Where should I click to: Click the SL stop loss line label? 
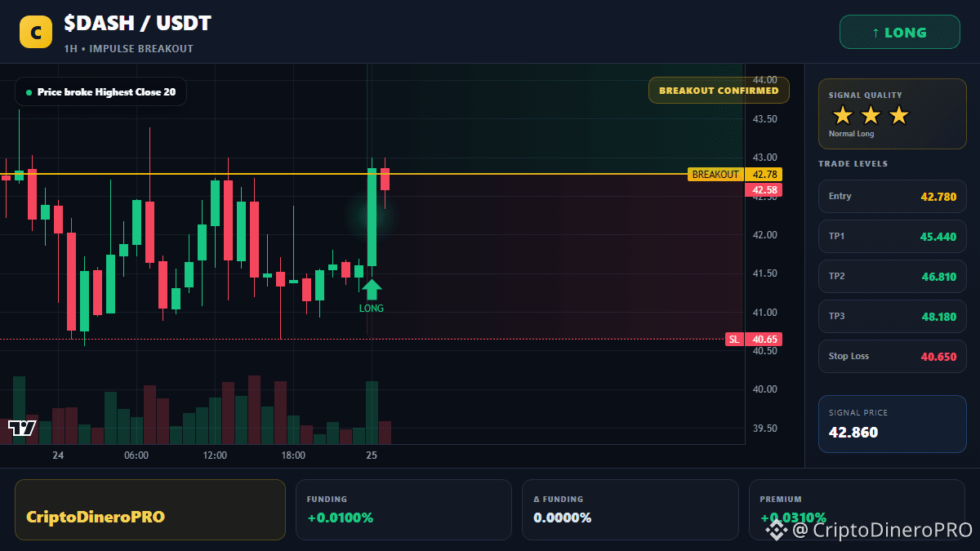[734, 340]
